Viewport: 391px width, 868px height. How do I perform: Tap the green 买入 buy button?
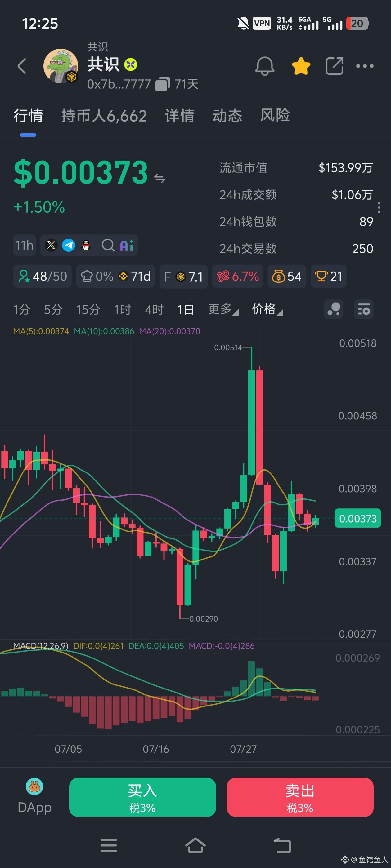142,797
